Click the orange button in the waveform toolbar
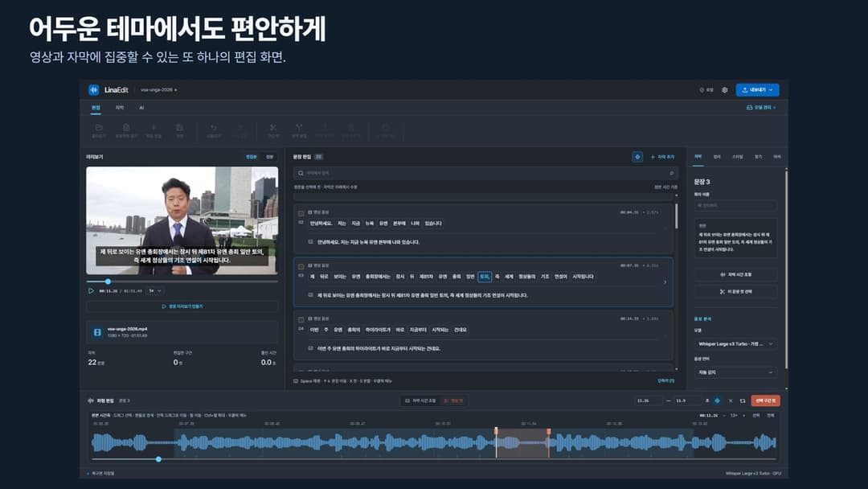 [766, 401]
